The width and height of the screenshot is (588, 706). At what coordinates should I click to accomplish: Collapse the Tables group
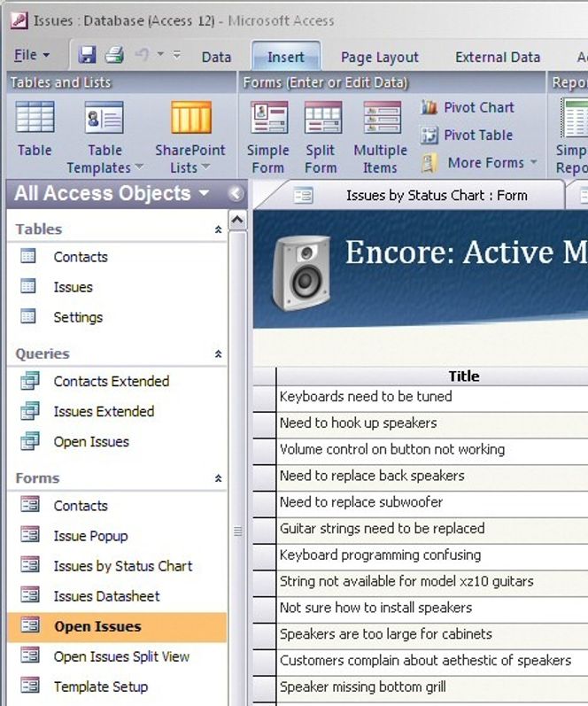(x=219, y=229)
